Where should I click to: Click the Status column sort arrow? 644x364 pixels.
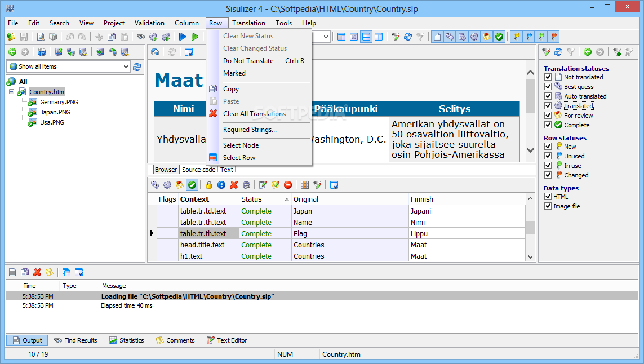pos(287,199)
